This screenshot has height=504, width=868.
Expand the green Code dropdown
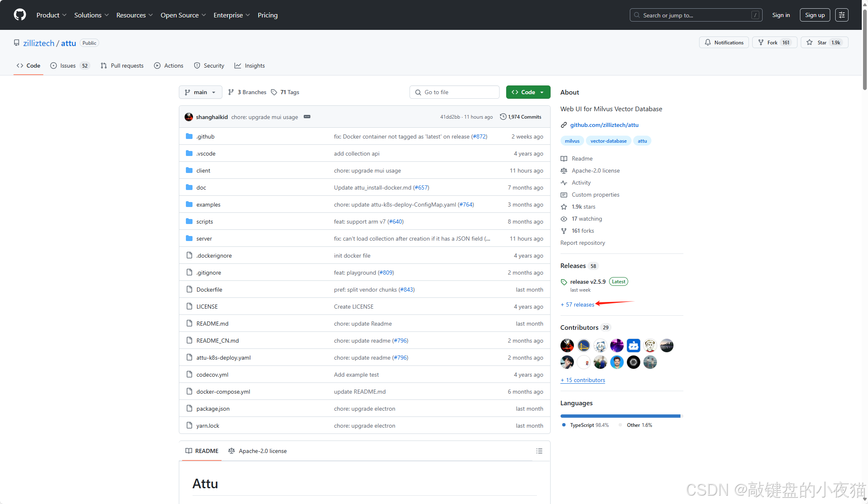click(x=528, y=92)
